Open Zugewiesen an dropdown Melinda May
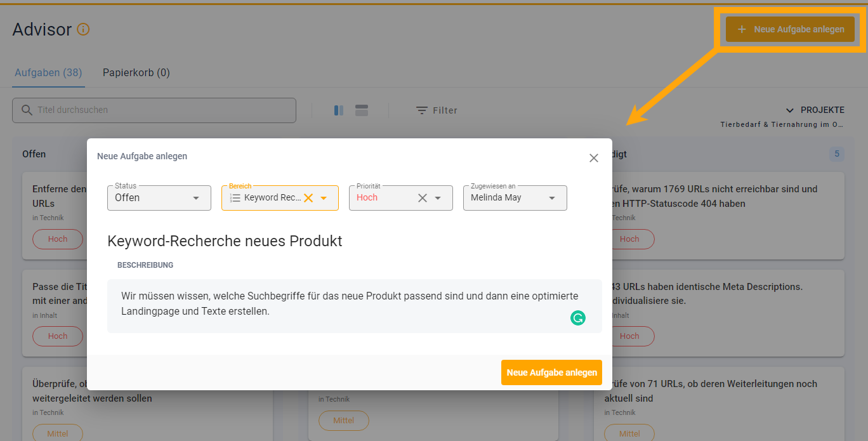The image size is (868, 441). tap(515, 198)
